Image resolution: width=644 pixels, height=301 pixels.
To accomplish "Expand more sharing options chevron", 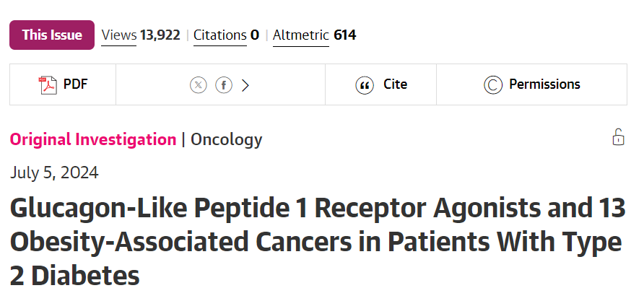I will (245, 85).
